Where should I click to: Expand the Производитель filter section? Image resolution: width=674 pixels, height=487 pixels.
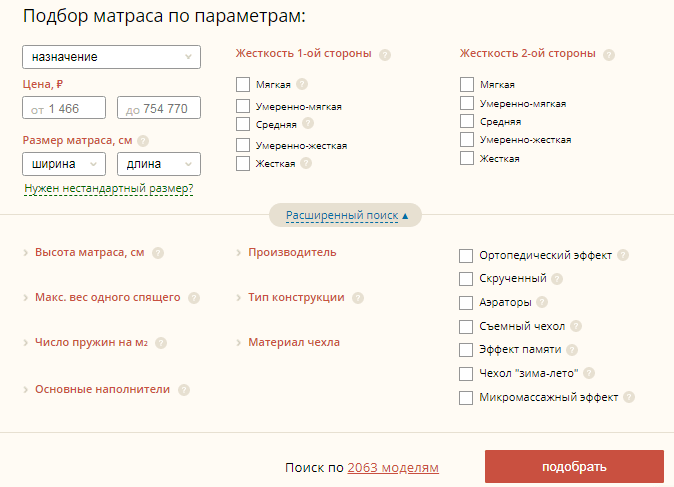click(x=292, y=252)
